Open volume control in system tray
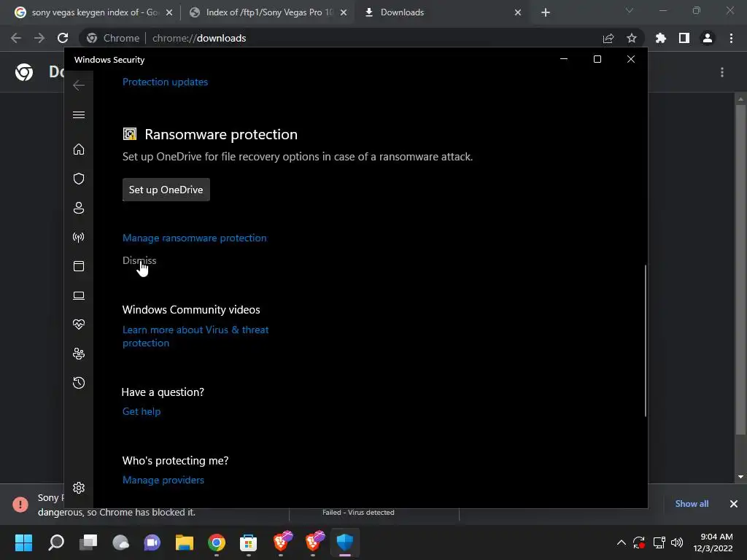Viewport: 747px width, 560px height. (676, 542)
